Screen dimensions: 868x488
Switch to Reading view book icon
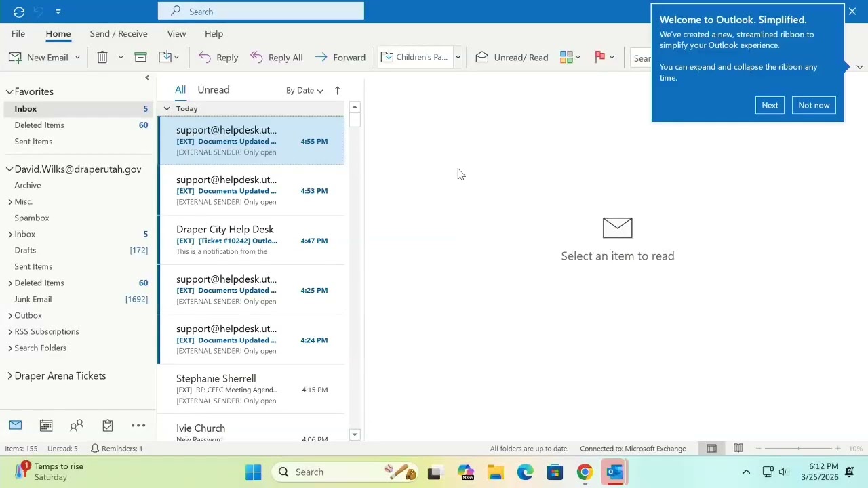[x=738, y=448]
